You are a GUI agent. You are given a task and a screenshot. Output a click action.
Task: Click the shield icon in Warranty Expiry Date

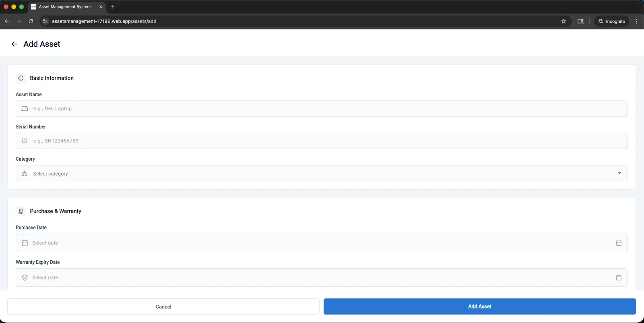(25, 277)
